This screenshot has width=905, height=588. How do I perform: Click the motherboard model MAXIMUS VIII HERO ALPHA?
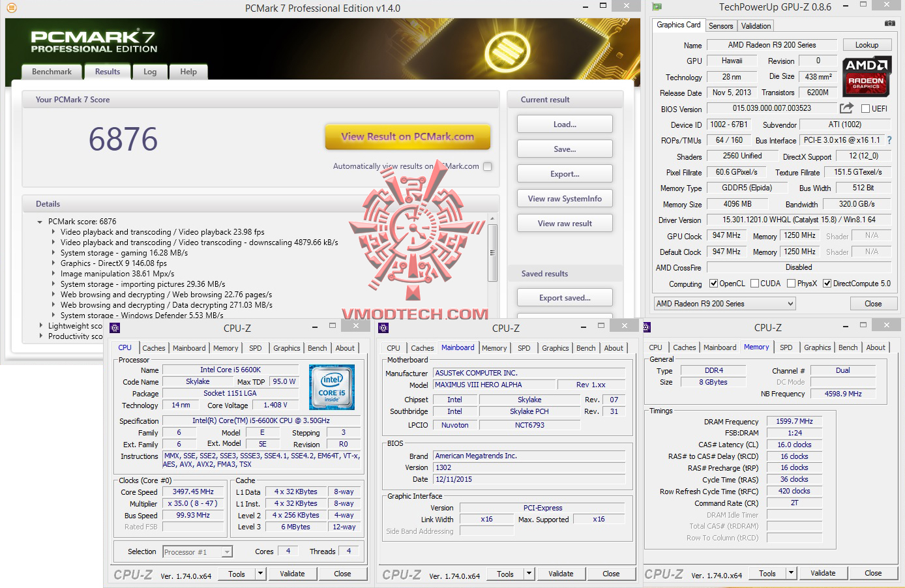point(494,385)
